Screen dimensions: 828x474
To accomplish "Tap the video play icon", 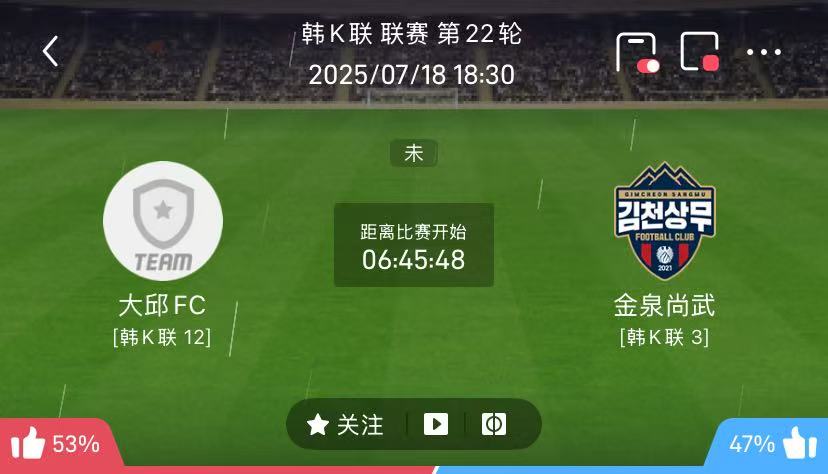I will point(436,424).
